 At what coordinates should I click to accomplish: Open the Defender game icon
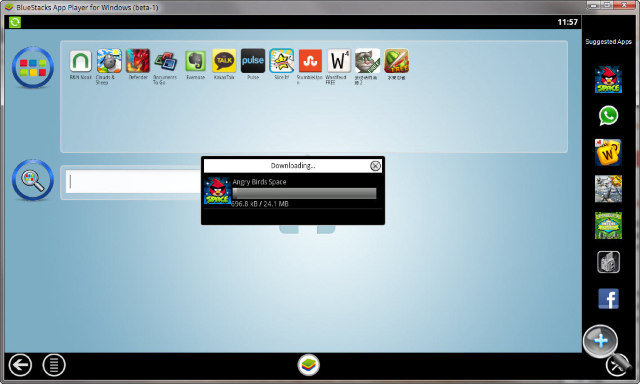[x=138, y=61]
